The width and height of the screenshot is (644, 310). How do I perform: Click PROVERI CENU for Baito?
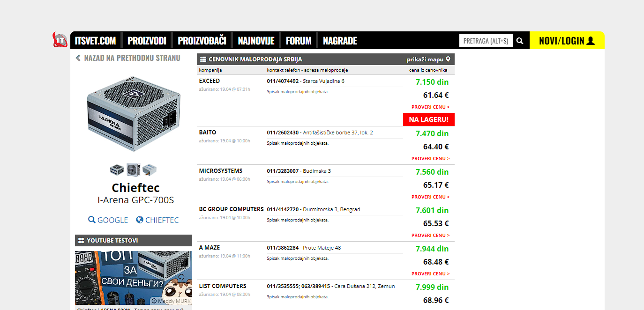coord(431,159)
